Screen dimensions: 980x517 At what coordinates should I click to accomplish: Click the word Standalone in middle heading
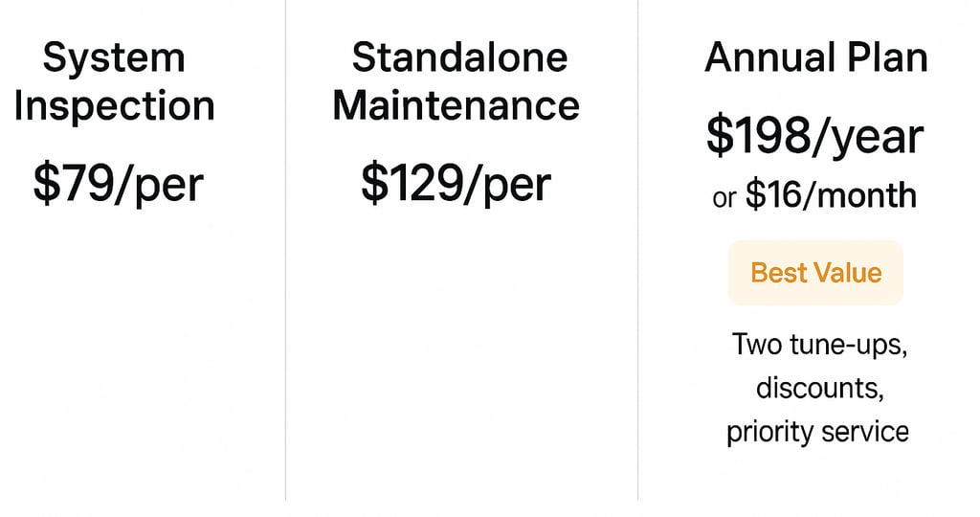(459, 58)
